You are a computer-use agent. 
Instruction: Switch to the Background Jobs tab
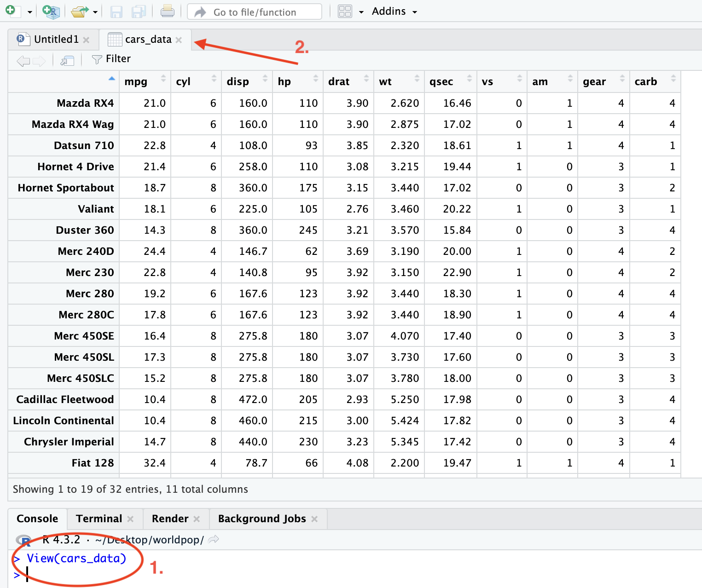[x=262, y=519]
